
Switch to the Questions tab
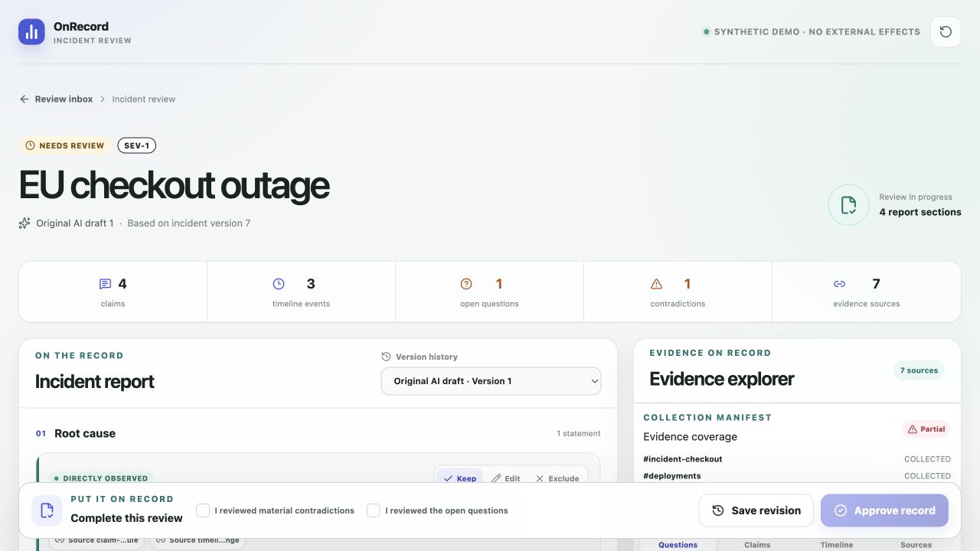[x=678, y=545]
